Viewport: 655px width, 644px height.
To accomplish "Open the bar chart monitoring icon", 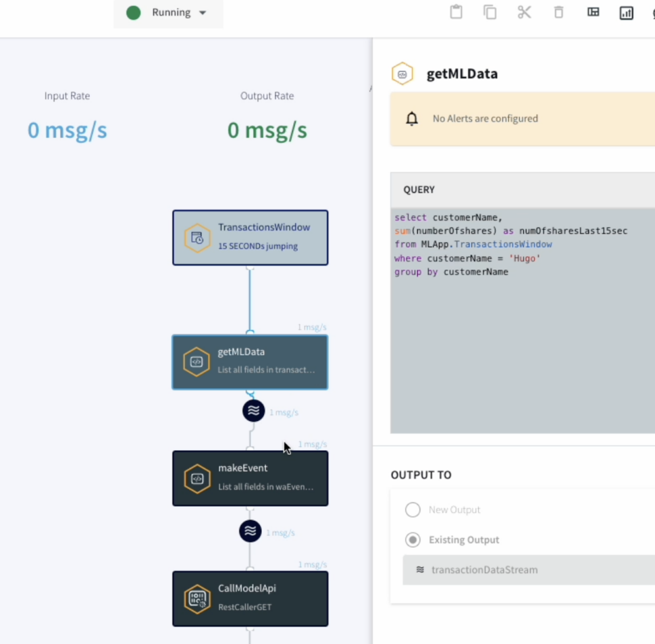I will click(x=627, y=13).
